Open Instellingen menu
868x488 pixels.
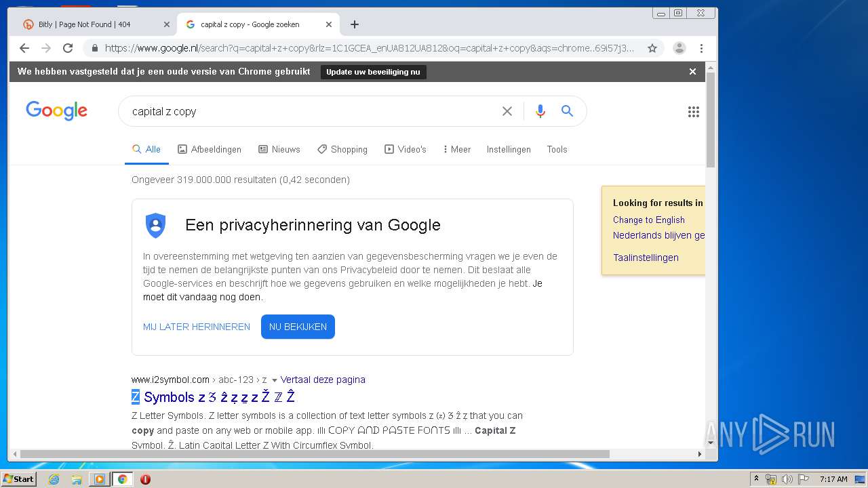point(509,149)
